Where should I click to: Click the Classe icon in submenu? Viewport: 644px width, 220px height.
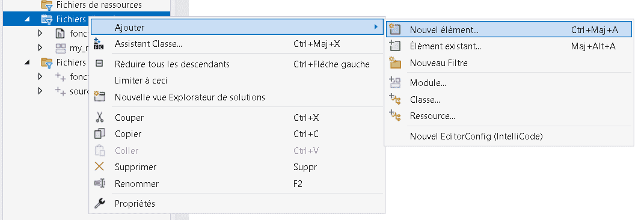pyautogui.click(x=394, y=99)
